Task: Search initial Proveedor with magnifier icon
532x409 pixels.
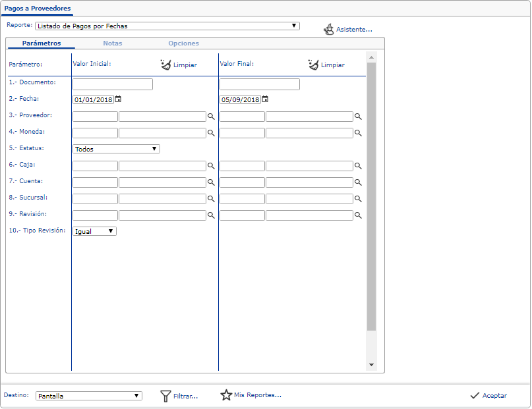Action: coord(212,117)
